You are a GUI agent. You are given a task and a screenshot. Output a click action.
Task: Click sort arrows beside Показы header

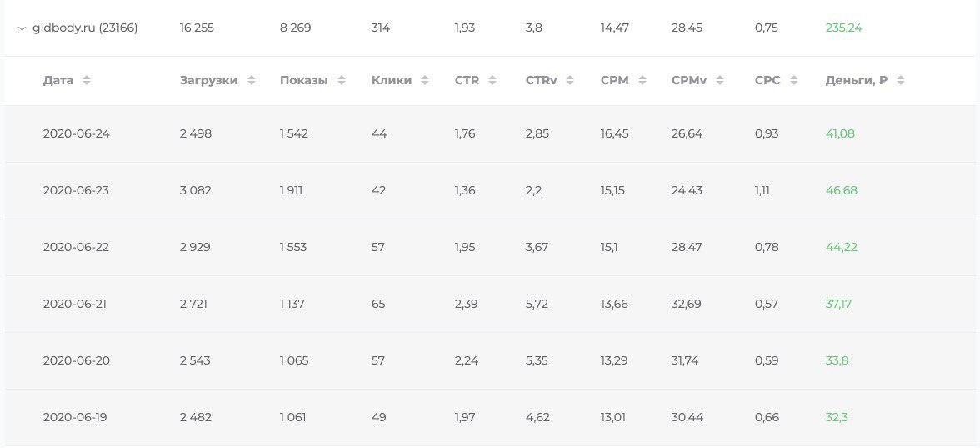pyautogui.click(x=341, y=81)
